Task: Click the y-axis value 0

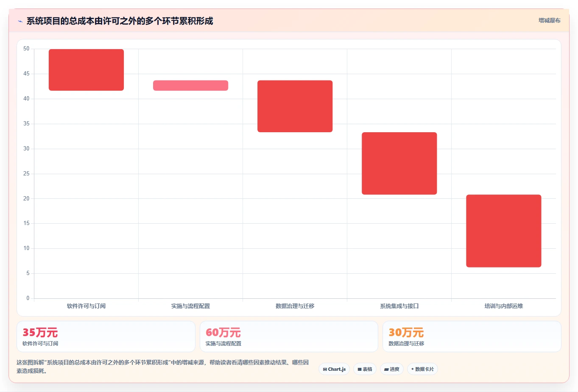Action: click(28, 298)
